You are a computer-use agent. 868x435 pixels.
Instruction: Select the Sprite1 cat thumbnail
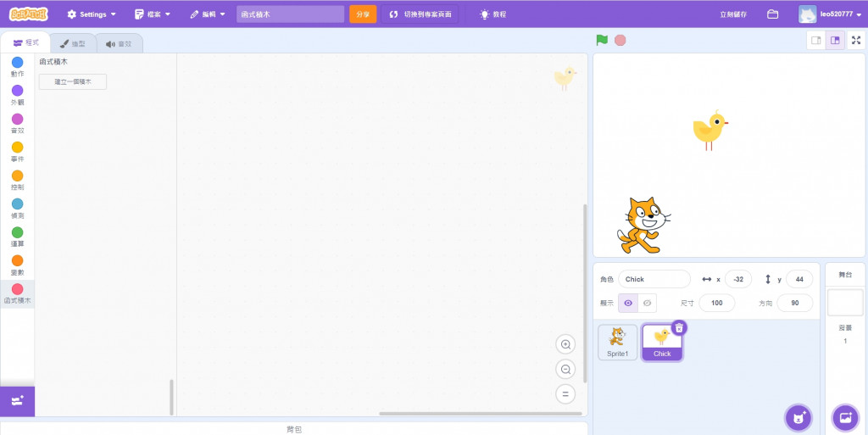click(617, 342)
